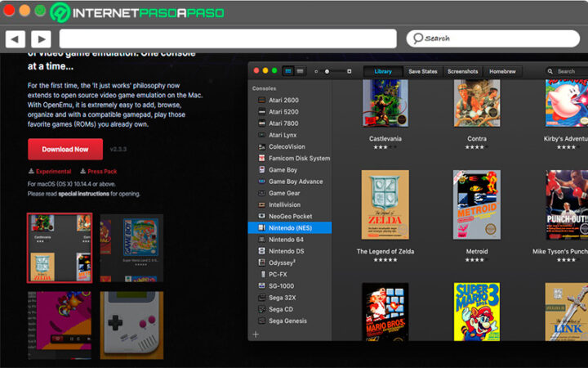Viewport: 588px width, 368px height.
Task: Click the browser back arrow button
Action: (16, 38)
